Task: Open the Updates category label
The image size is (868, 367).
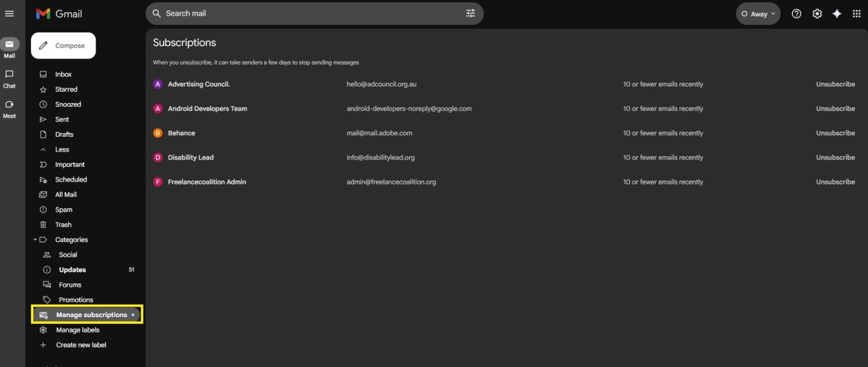Action: coord(72,270)
